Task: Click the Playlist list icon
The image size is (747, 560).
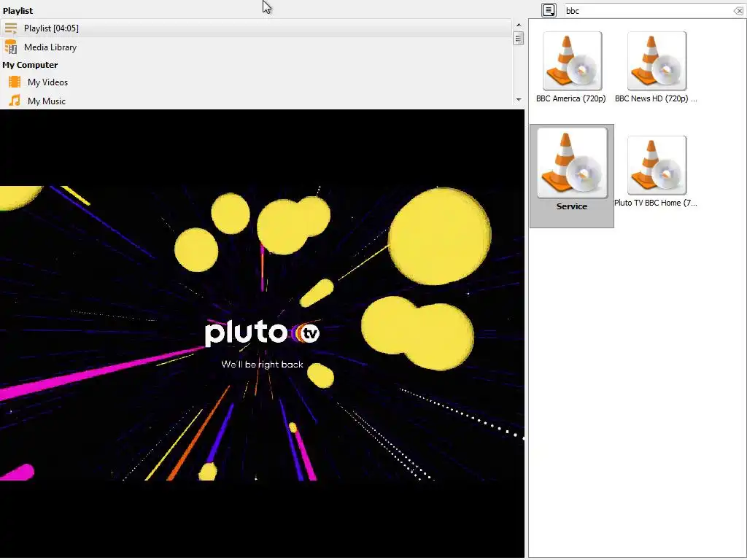Action: click(10, 28)
